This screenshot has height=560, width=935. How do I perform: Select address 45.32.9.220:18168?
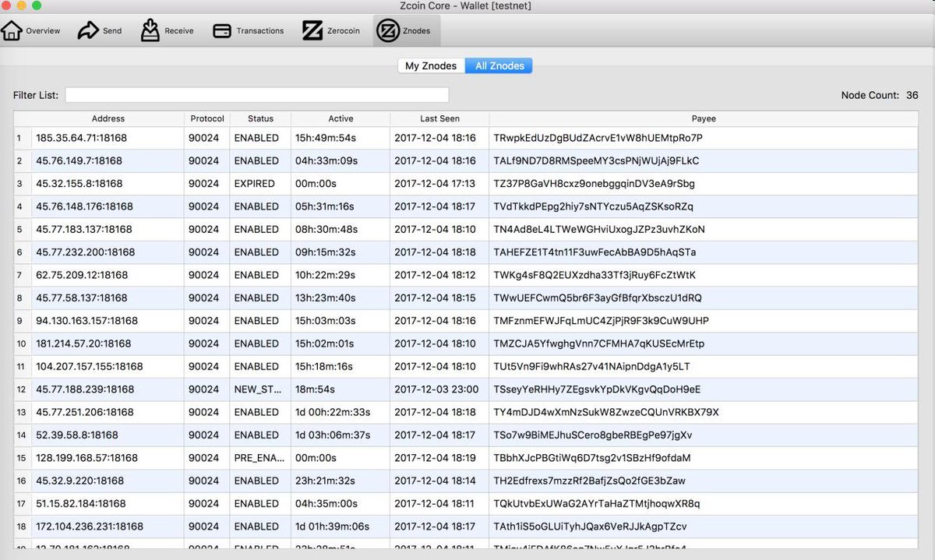pos(79,481)
